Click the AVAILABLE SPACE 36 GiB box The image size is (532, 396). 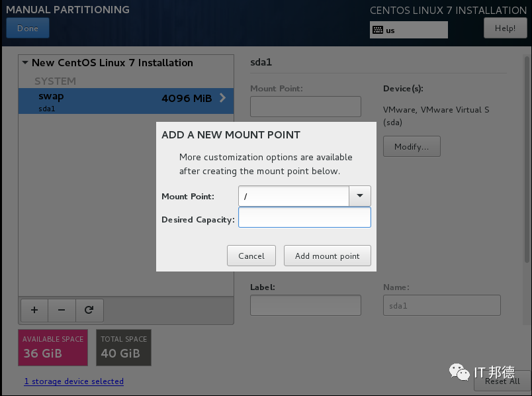[x=53, y=348]
